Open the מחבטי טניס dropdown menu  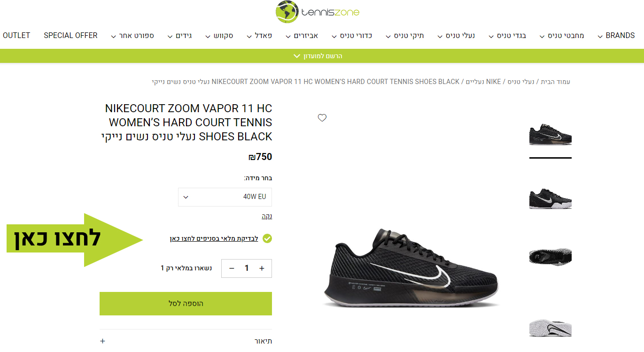562,36
